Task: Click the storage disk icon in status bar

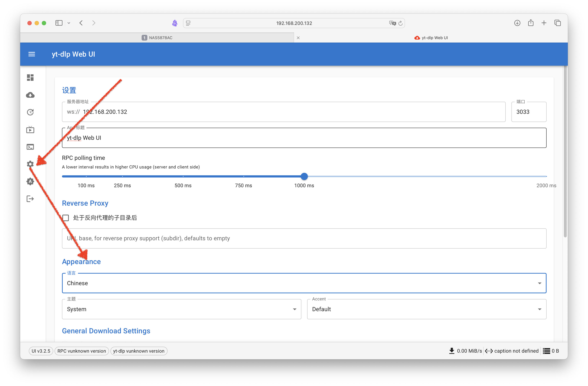Action: 546,351
